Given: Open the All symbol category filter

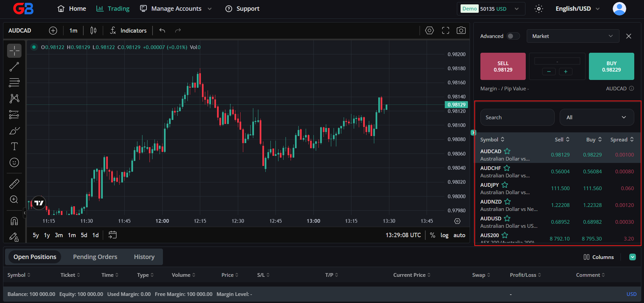Looking at the screenshot, I should 597,117.
